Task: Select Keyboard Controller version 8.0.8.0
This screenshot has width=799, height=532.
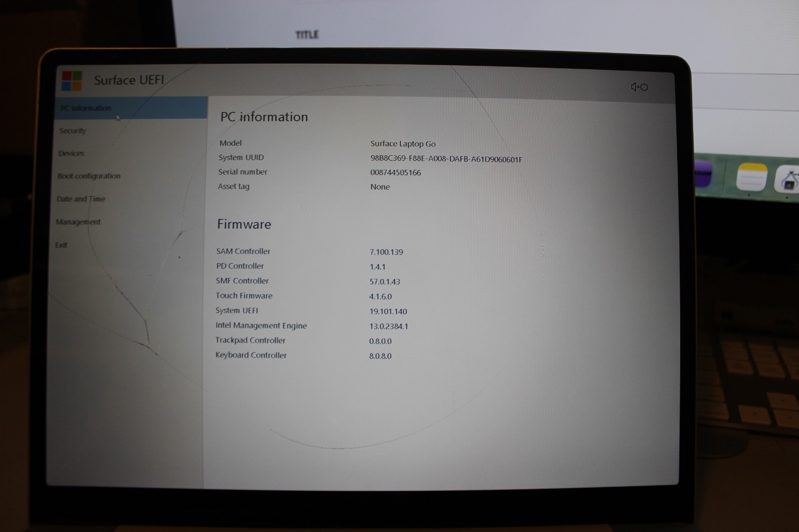Action: (381, 356)
